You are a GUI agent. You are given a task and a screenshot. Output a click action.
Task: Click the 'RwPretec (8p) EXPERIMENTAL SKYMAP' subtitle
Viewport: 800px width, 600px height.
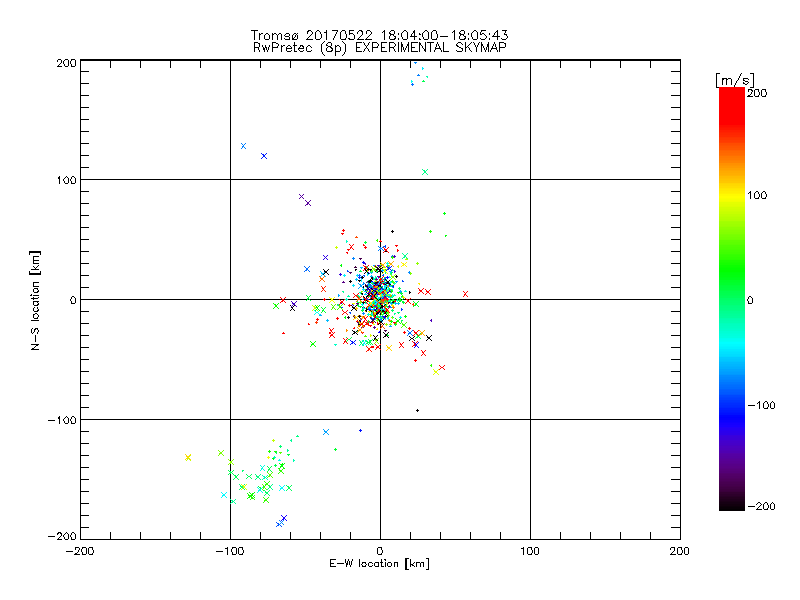point(380,47)
